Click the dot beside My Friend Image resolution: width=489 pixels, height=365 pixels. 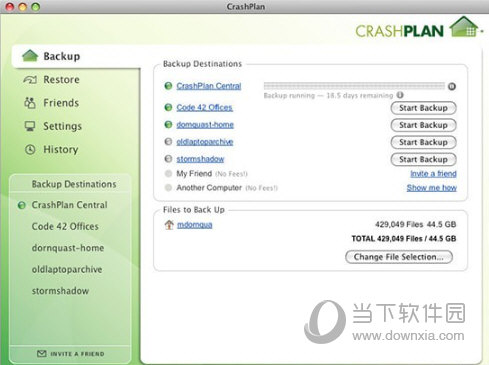[x=168, y=173]
